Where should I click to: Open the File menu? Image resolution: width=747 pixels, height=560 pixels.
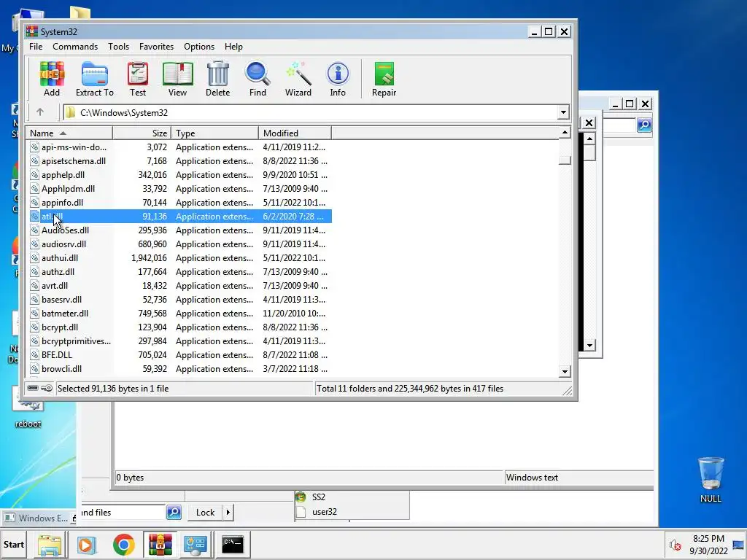36,47
